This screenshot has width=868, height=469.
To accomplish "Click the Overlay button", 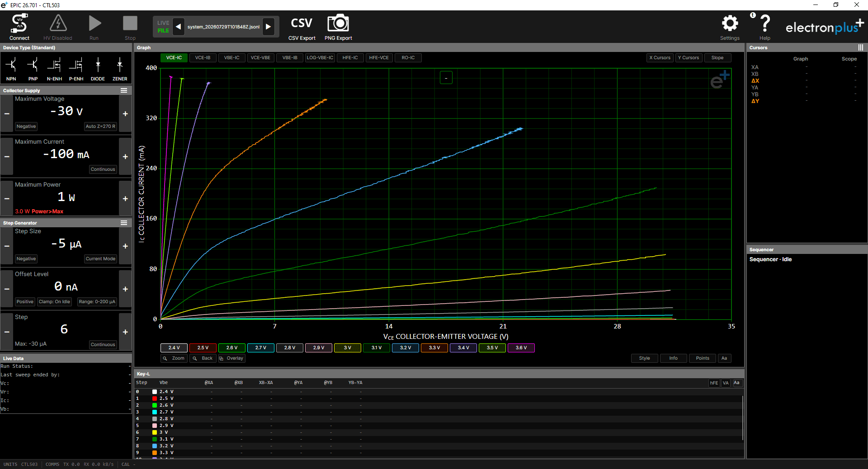I will (x=231, y=358).
